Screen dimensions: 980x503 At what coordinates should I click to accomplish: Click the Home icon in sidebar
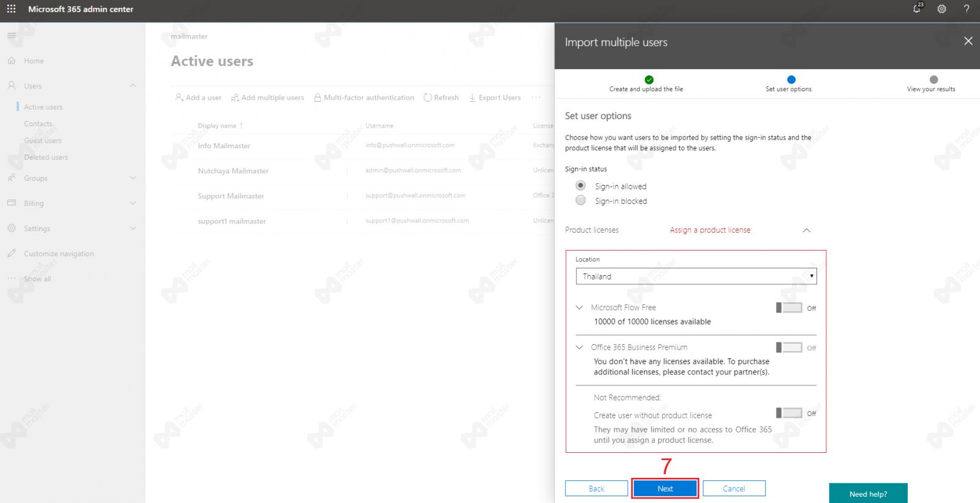tap(12, 61)
